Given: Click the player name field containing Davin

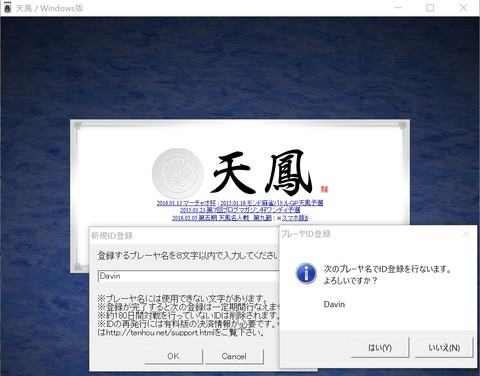Looking at the screenshot, I should point(188,276).
